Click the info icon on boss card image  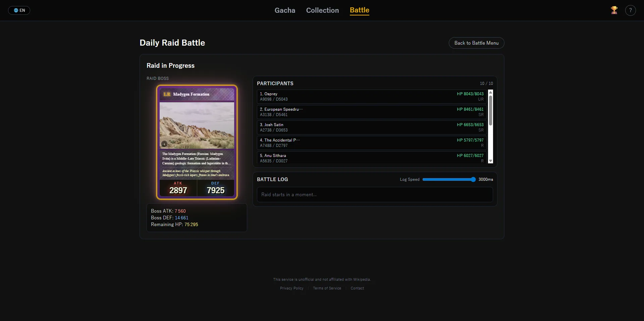tap(164, 144)
